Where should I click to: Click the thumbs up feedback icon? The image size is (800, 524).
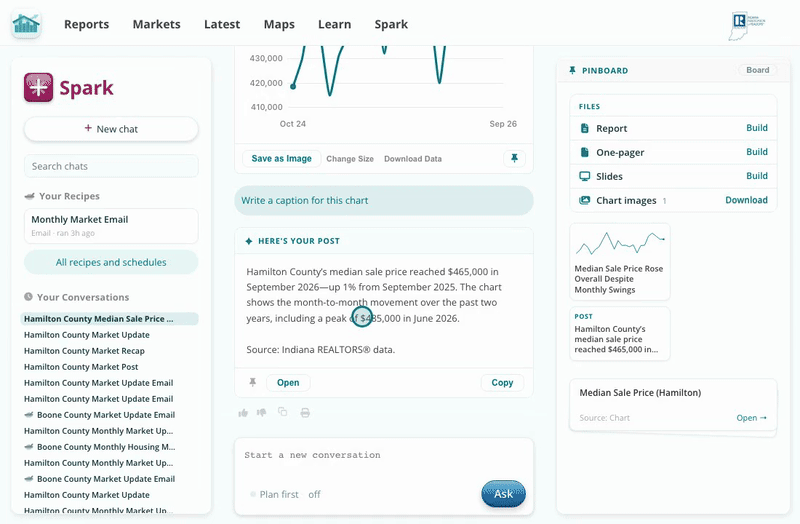[243, 413]
